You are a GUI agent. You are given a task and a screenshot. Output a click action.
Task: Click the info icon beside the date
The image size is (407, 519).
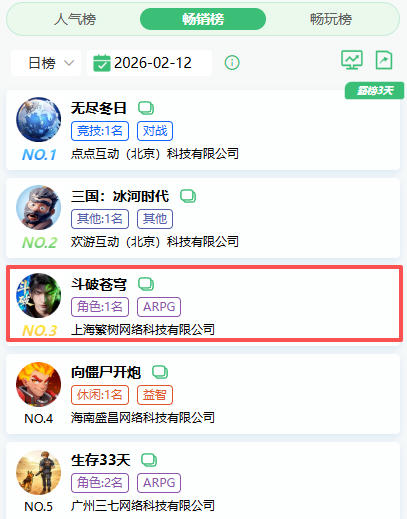point(232,63)
